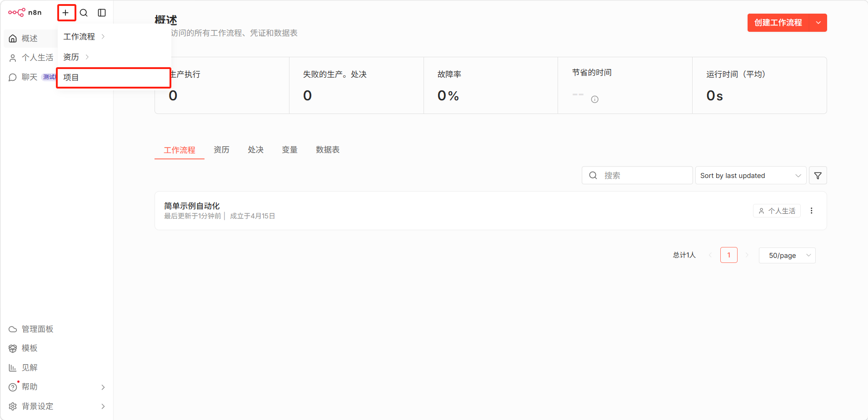
Task: Open the filter funnel icon
Action: point(818,176)
